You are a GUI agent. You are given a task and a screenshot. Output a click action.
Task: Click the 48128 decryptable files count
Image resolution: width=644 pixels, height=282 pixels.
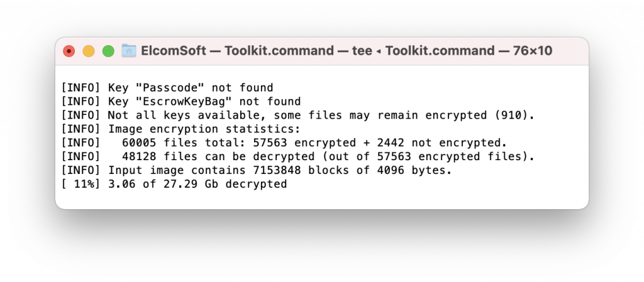coord(139,156)
